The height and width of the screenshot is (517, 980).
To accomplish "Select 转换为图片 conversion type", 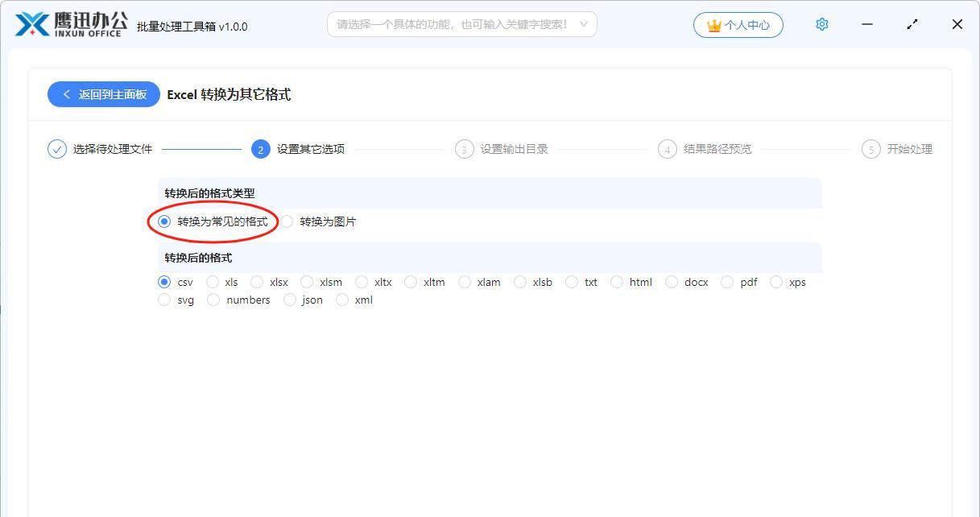I will pyautogui.click(x=287, y=221).
